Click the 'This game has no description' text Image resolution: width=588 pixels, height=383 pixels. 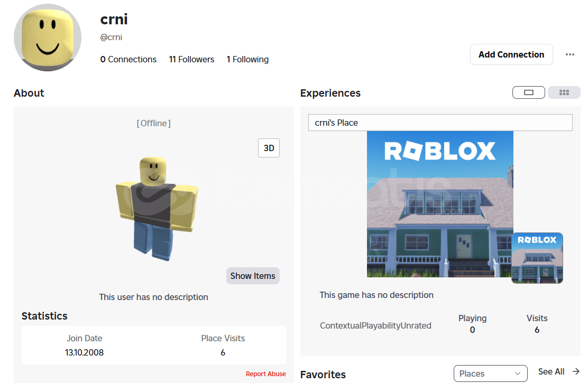(376, 295)
